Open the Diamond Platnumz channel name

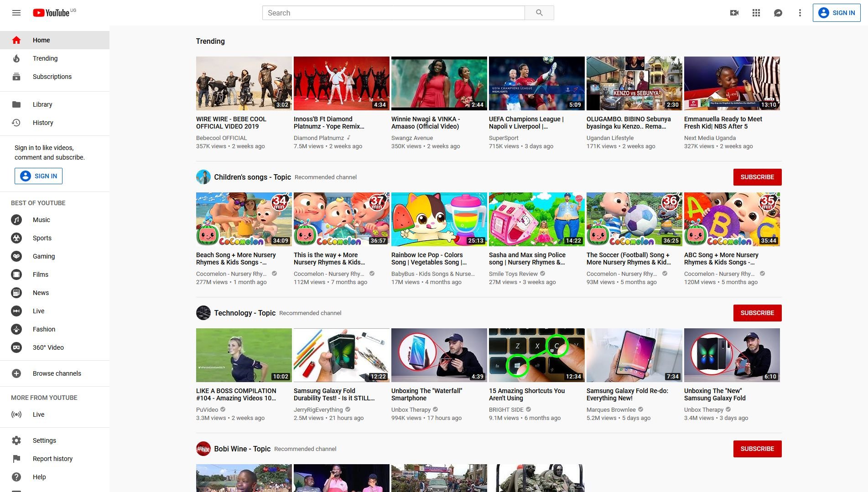(x=319, y=138)
